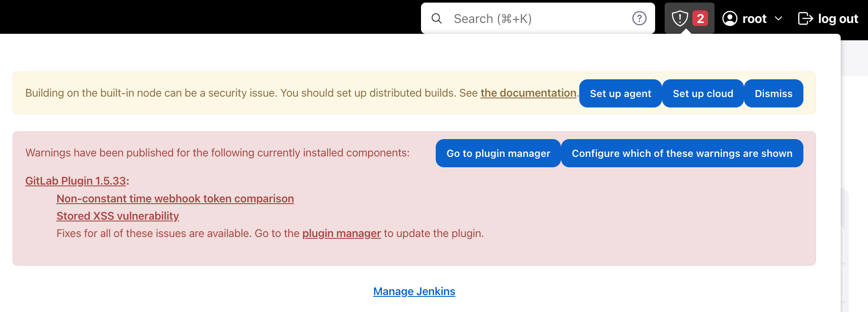Open Non-constant time webhook token comparison

[175, 198]
